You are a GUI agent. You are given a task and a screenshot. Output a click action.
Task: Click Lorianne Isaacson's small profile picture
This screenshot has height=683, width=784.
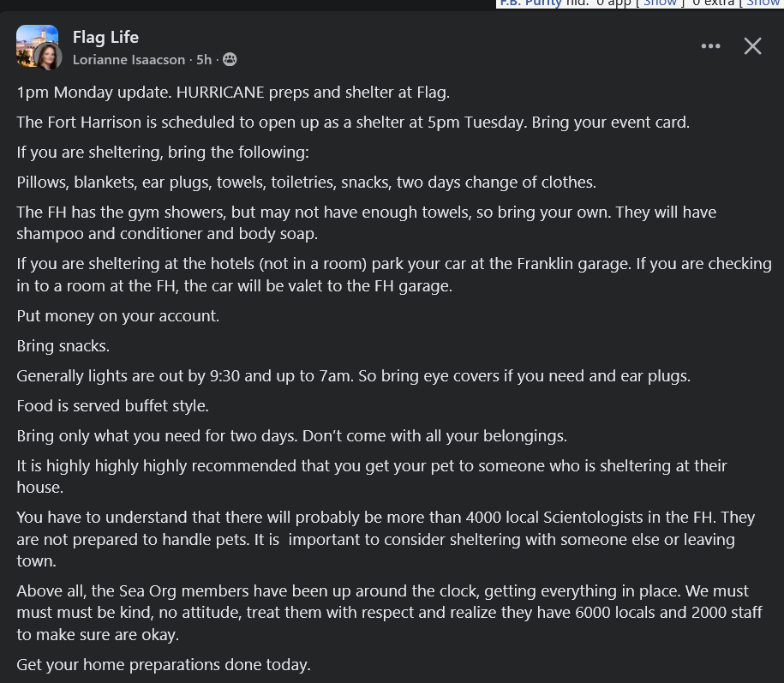[47, 57]
